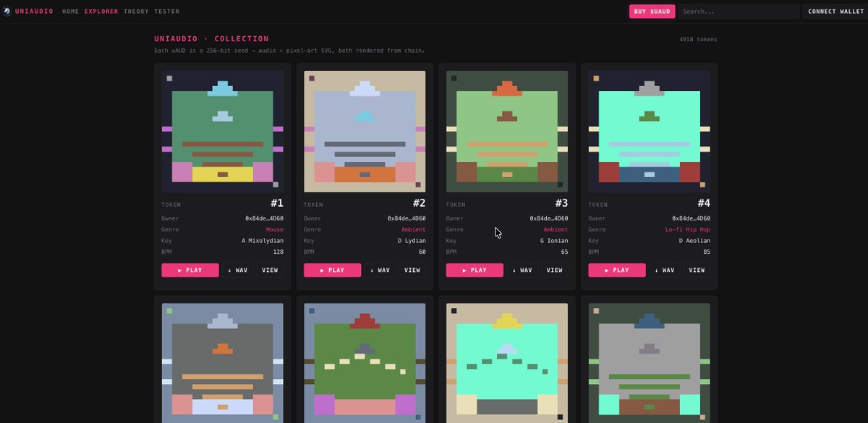Download WAV for token #4

point(665,270)
